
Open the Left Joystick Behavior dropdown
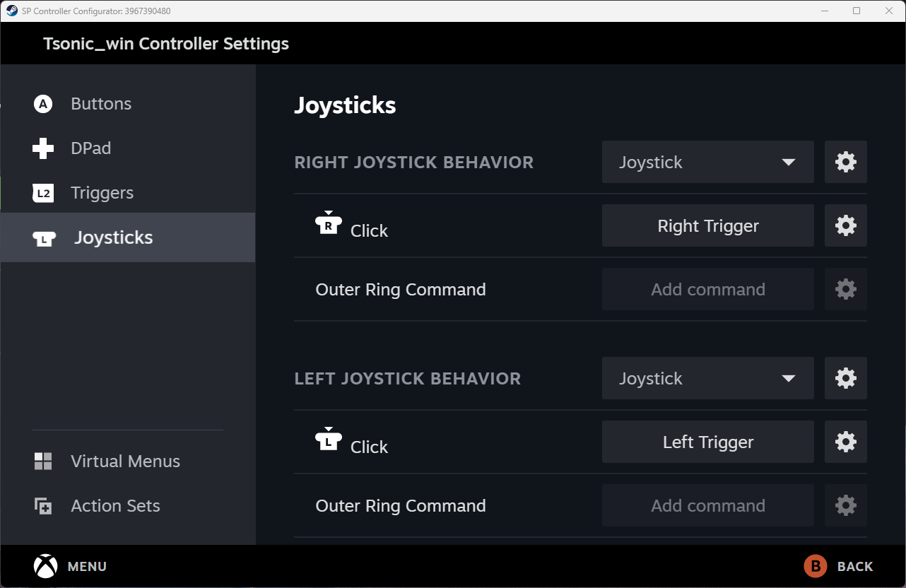[x=707, y=378]
